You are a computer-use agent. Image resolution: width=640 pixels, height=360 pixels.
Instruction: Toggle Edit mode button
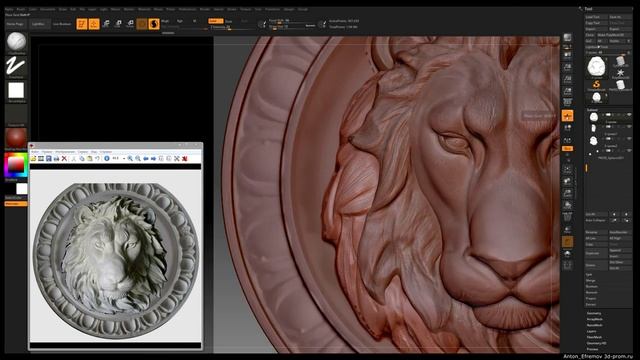pyautogui.click(x=82, y=24)
